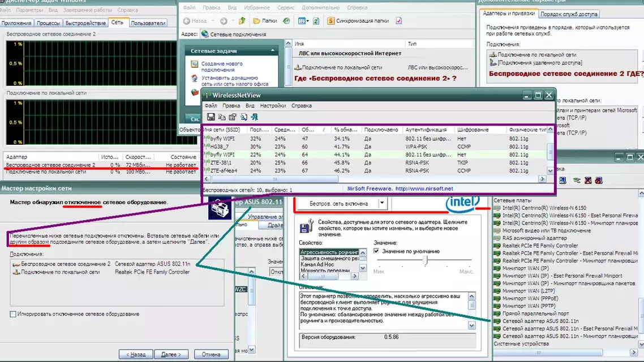Viewport: 644px width, 362px height.
Task: Open the view mode dropdown in explorer toolbar
Action: click(303, 21)
